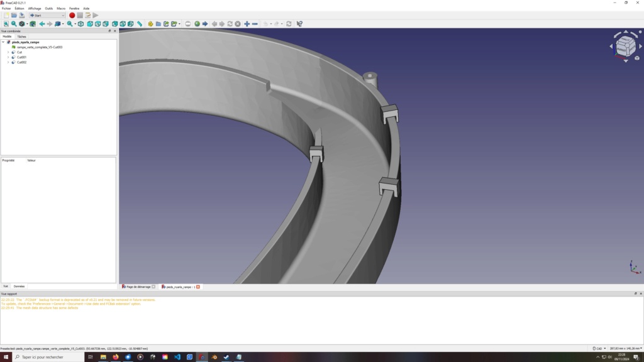Click the Windows search box in taskbar
644x362 pixels.
pyautogui.click(x=48, y=357)
